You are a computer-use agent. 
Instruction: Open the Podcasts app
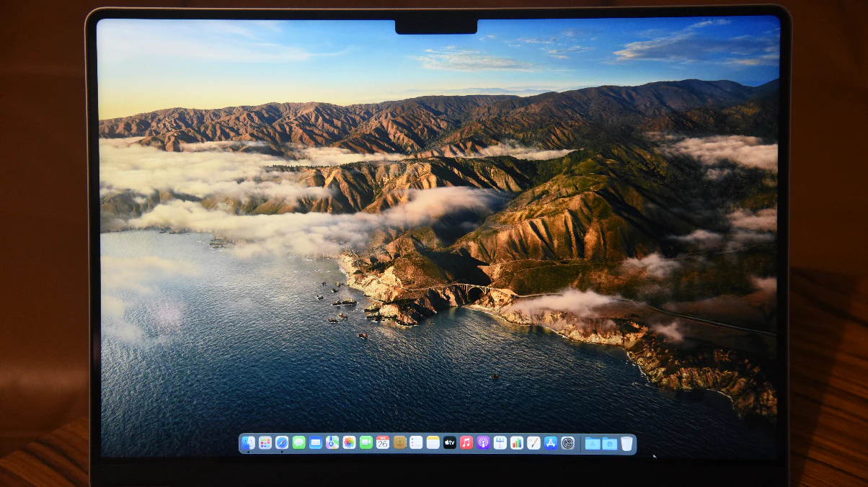tap(484, 443)
